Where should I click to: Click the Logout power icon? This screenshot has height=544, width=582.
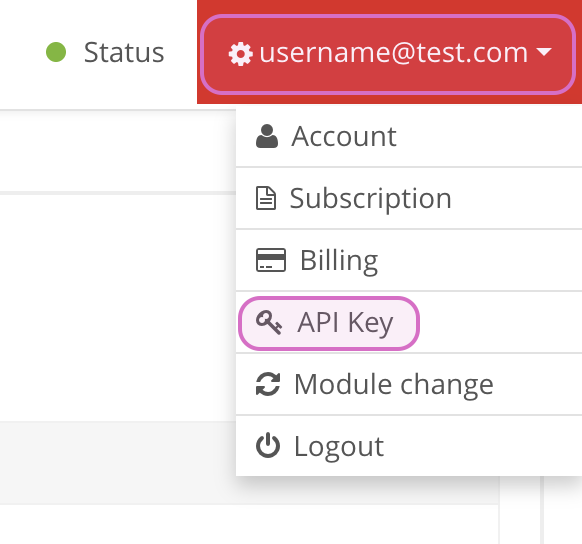268,446
